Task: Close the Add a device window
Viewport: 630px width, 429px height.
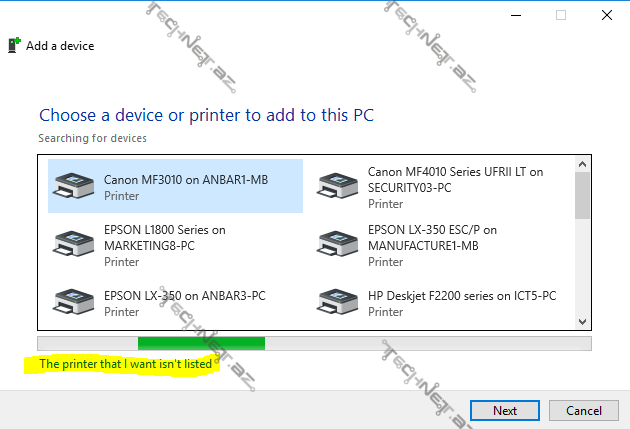Action: tap(607, 16)
